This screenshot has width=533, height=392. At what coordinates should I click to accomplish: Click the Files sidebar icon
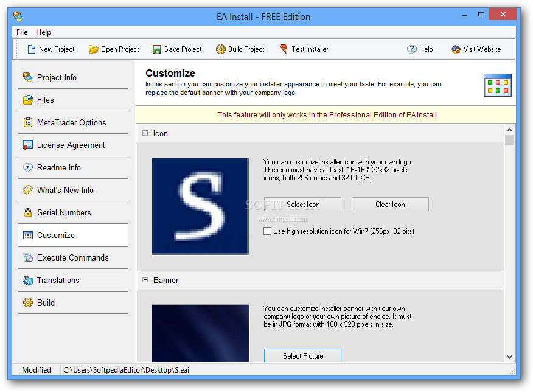(28, 100)
